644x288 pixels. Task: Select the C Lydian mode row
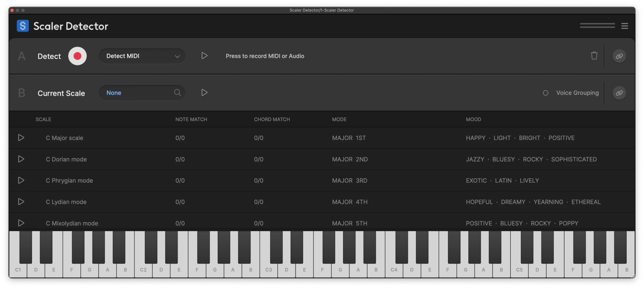point(66,202)
